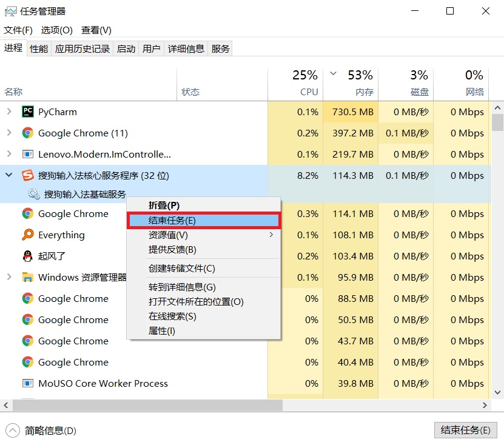The height and width of the screenshot is (448, 504).
Task: Open the 查看(V) menu
Action: pyautogui.click(x=96, y=30)
